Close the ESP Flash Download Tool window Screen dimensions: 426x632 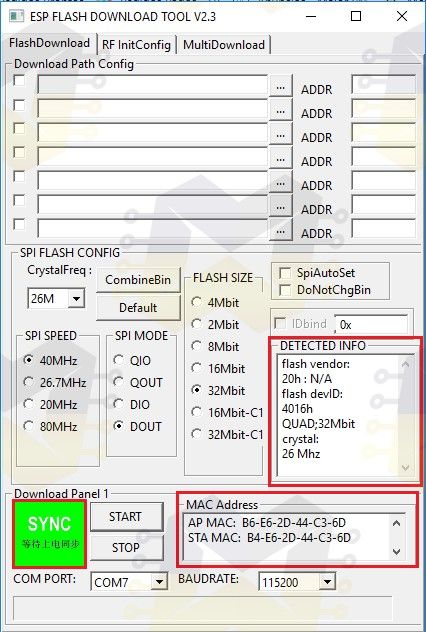[402, 17]
